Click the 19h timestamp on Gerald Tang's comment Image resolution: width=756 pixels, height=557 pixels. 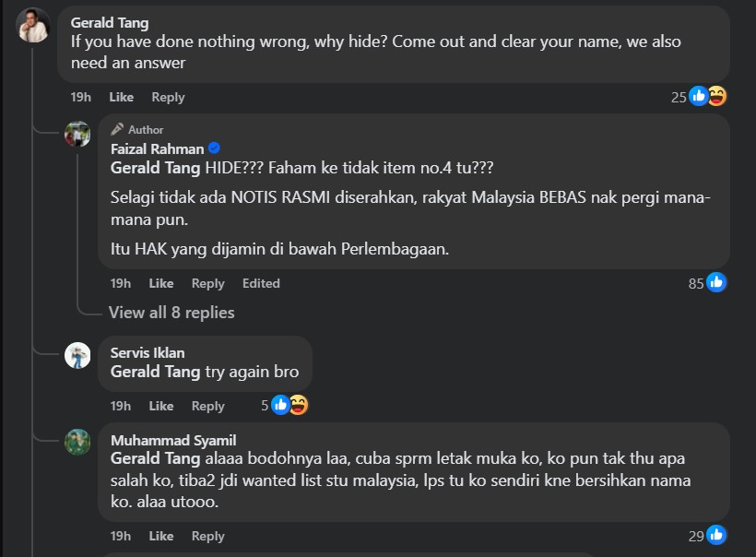81,97
